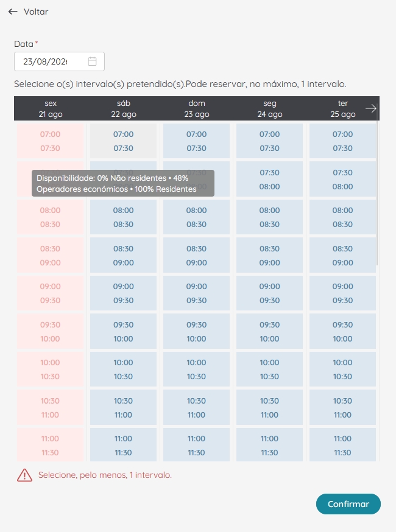Image resolution: width=396 pixels, height=532 pixels.
Task: Click the sex 21 ago column header
Action: pyautogui.click(x=51, y=108)
